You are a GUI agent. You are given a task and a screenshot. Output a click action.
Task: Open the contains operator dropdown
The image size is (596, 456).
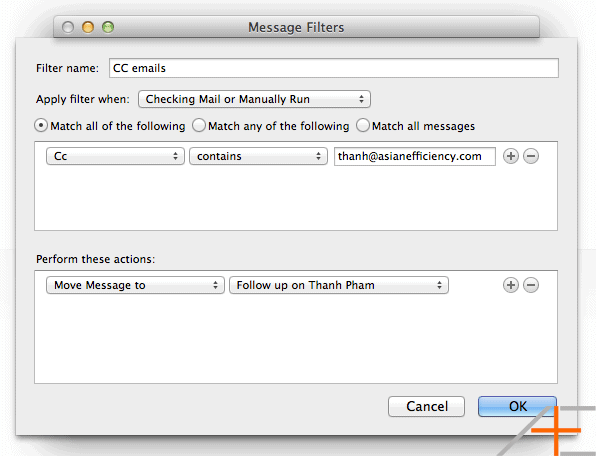coord(258,156)
